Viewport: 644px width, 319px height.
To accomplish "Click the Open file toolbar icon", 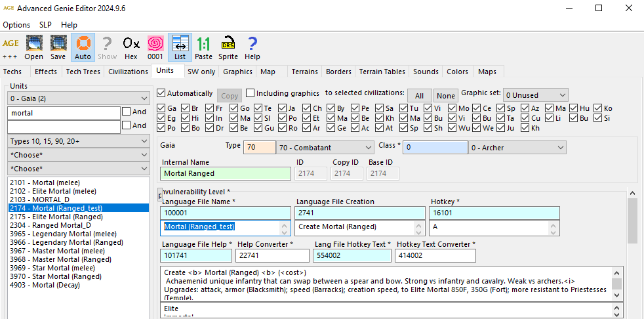I will point(33,44).
